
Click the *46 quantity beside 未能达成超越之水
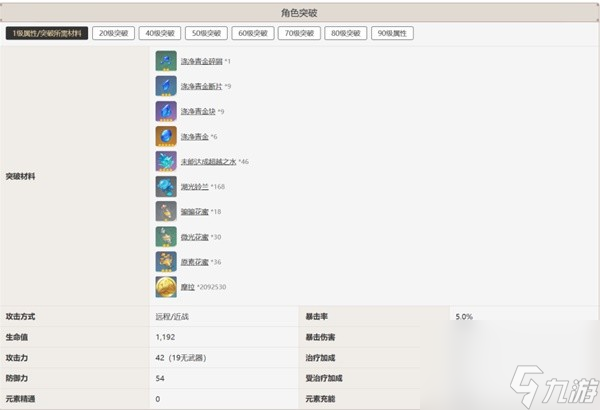tap(243, 162)
